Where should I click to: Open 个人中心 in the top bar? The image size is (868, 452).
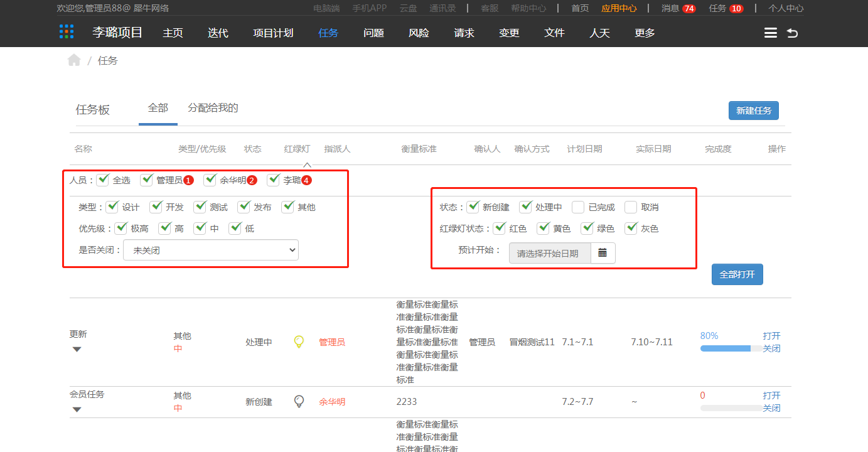coord(786,8)
